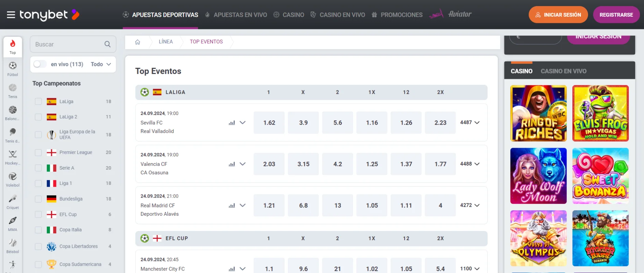Expand Sevilla FC match details chevron

243,123
